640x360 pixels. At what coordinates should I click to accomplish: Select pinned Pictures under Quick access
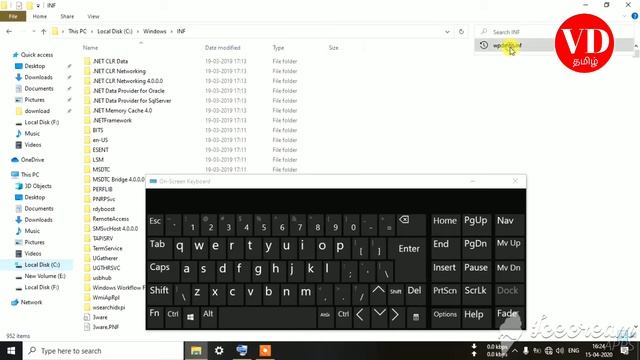coord(34,100)
